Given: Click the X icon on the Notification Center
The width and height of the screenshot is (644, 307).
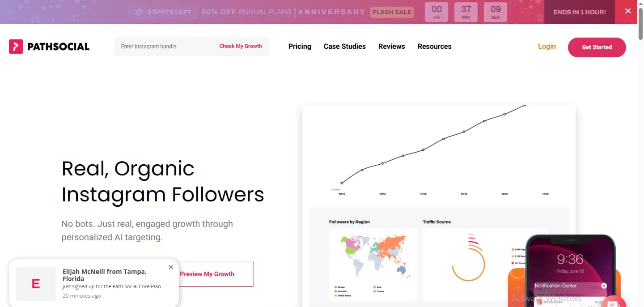Looking at the screenshot, I should tap(604, 286).
